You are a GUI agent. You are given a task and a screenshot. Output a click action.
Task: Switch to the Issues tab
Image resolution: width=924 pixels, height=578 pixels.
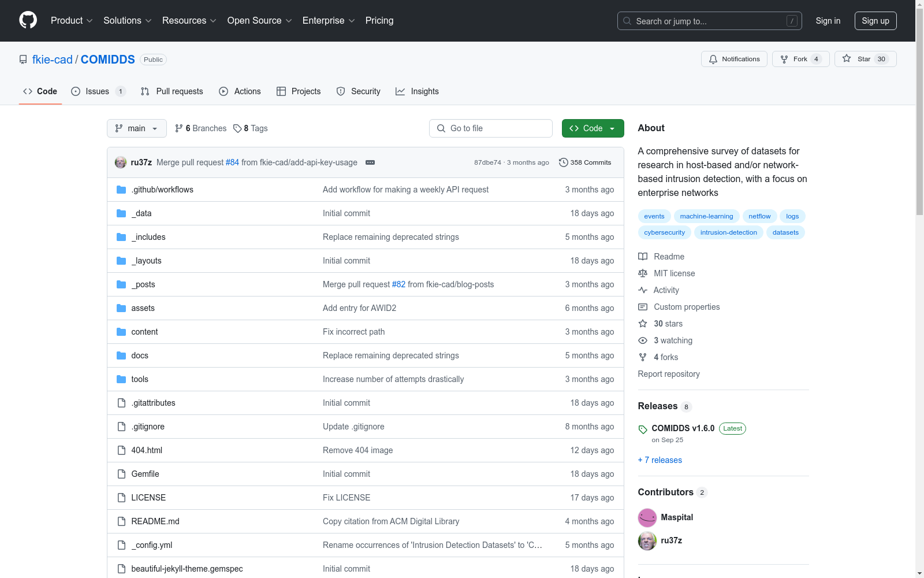click(x=98, y=91)
